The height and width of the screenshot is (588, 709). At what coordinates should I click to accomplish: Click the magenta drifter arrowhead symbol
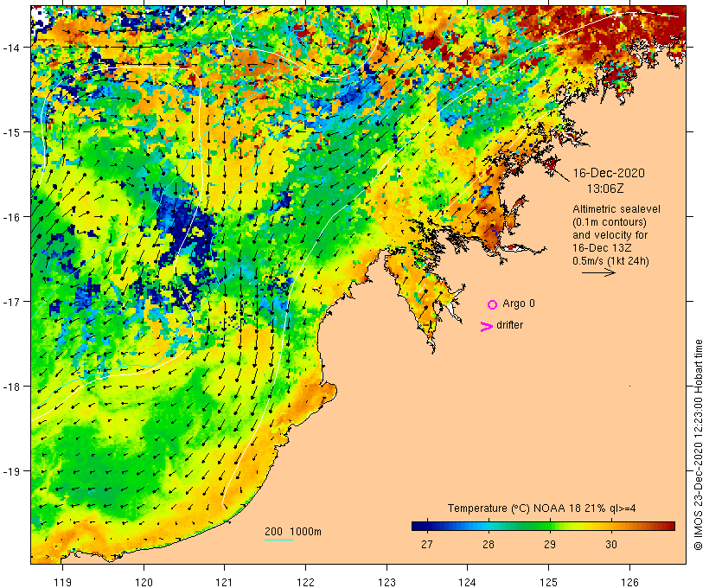(487, 327)
